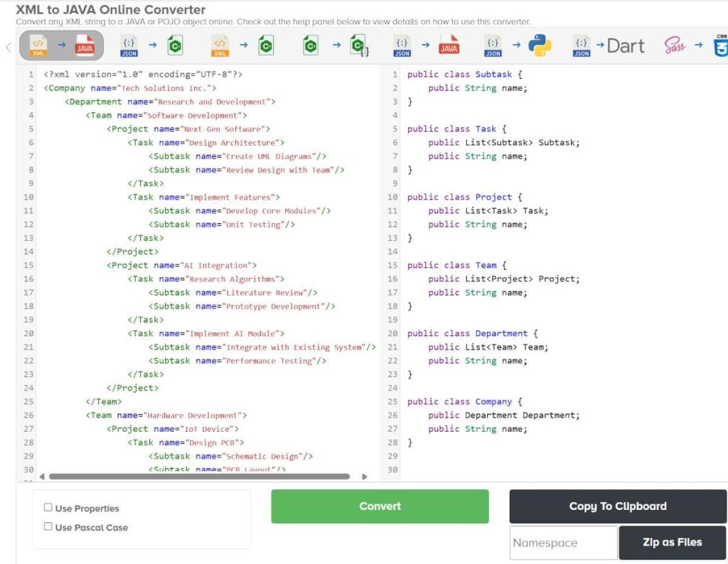This screenshot has width=728, height=564.
Task: Click the JSON file icon before the Dart label
Action: pyautogui.click(x=581, y=44)
